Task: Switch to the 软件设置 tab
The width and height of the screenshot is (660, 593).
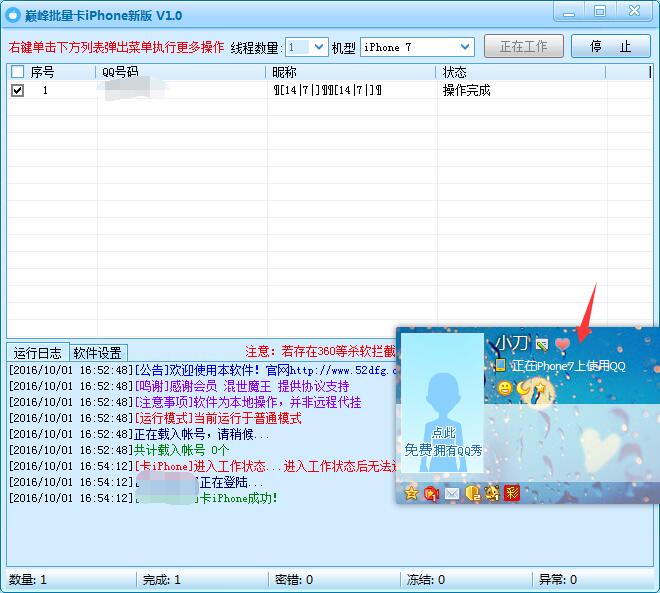Action: pos(98,352)
